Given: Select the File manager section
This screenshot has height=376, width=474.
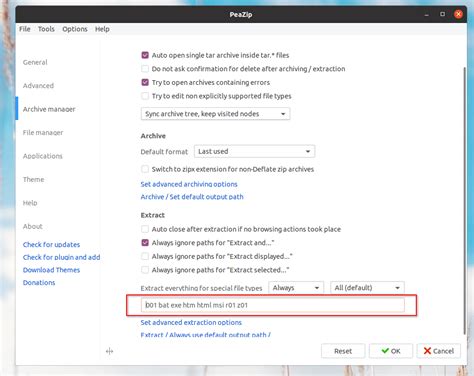Looking at the screenshot, I should tap(43, 133).
